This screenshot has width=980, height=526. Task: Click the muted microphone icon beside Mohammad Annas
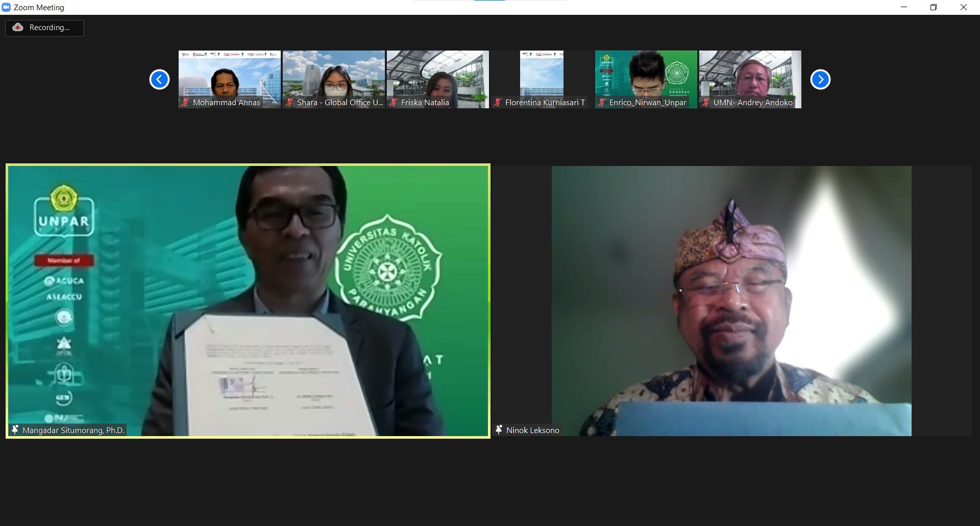click(185, 103)
